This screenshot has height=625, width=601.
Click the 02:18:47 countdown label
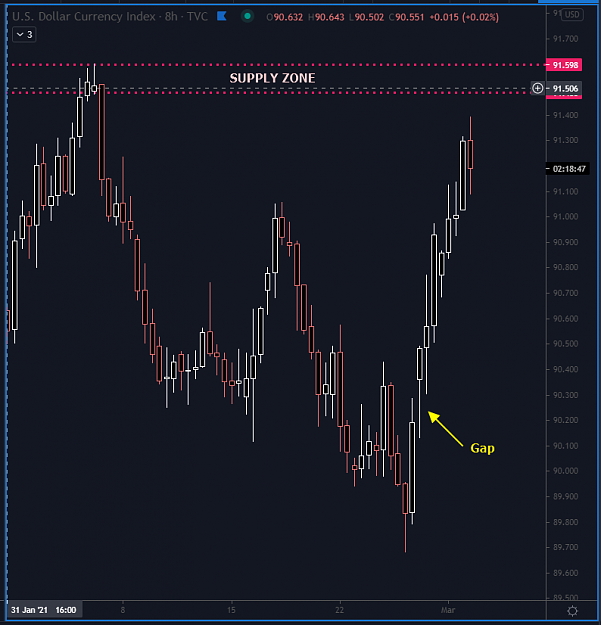[x=569, y=169]
